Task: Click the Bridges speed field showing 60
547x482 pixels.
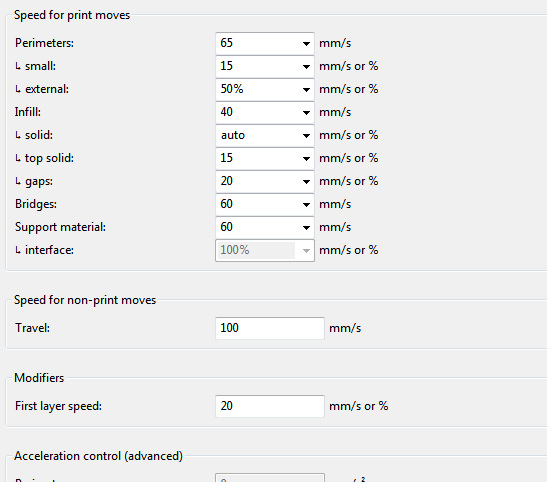Action: click(257, 205)
